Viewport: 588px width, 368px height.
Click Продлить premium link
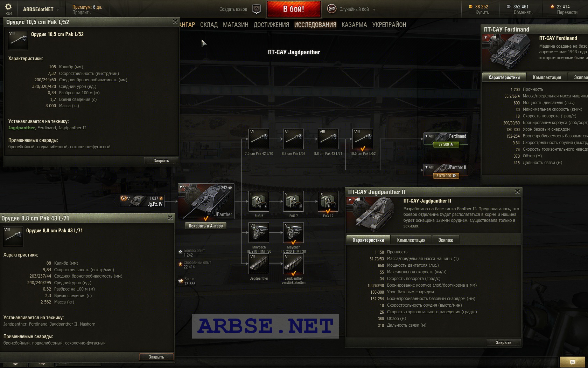click(x=81, y=12)
